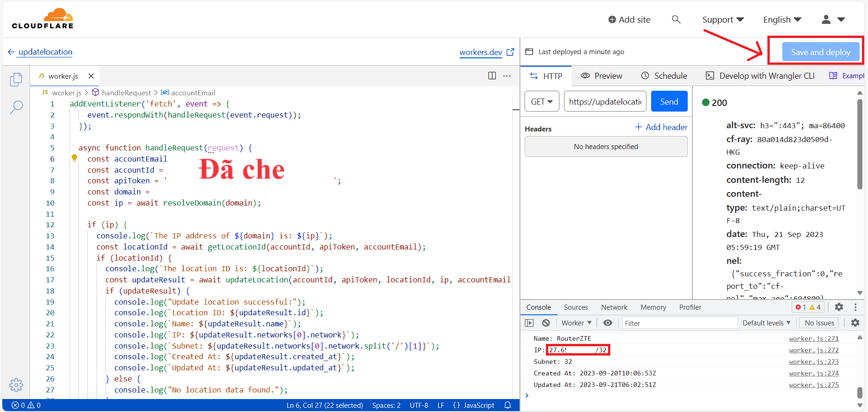The image size is (868, 412).
Task: Select the worker.js editor tab
Action: tap(65, 76)
